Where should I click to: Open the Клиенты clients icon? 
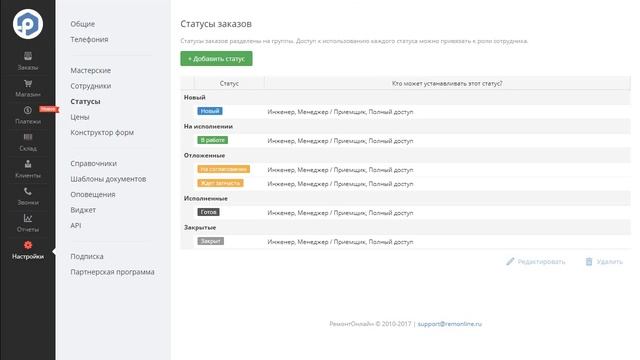(28, 164)
